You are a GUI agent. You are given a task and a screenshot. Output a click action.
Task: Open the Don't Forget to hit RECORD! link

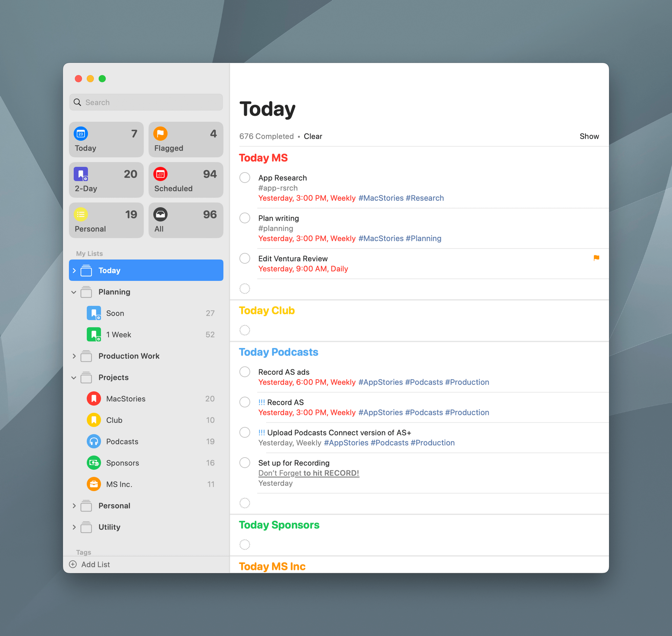pyautogui.click(x=308, y=473)
